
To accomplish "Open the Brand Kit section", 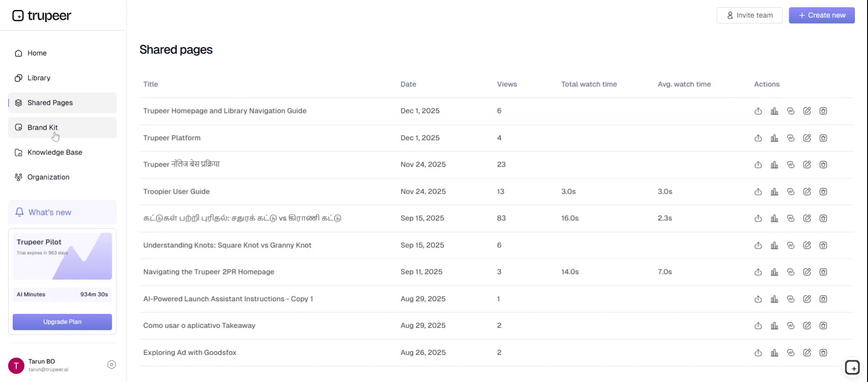I will 62,128.
